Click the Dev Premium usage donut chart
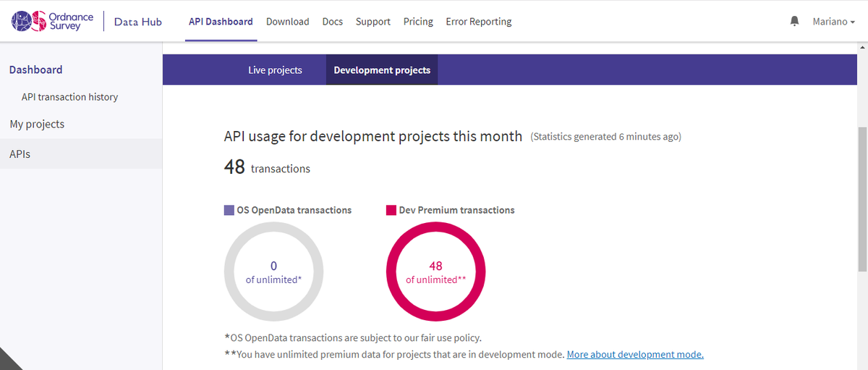 point(435,272)
